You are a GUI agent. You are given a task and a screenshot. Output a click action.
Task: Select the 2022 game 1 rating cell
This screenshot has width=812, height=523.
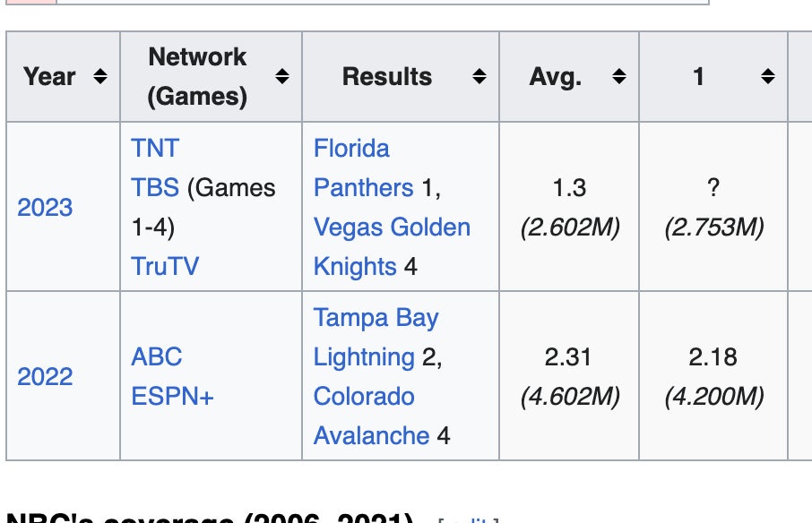click(x=713, y=356)
